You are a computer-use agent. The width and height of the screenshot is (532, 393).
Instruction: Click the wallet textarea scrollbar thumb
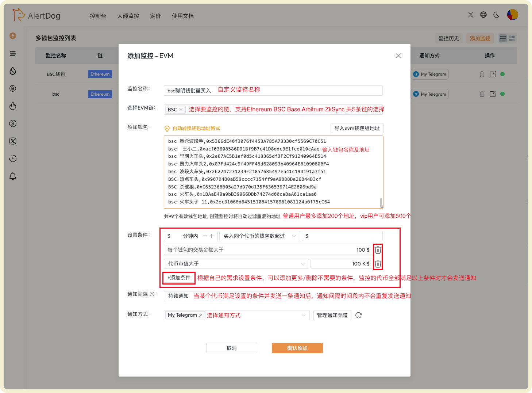pyautogui.click(x=381, y=202)
